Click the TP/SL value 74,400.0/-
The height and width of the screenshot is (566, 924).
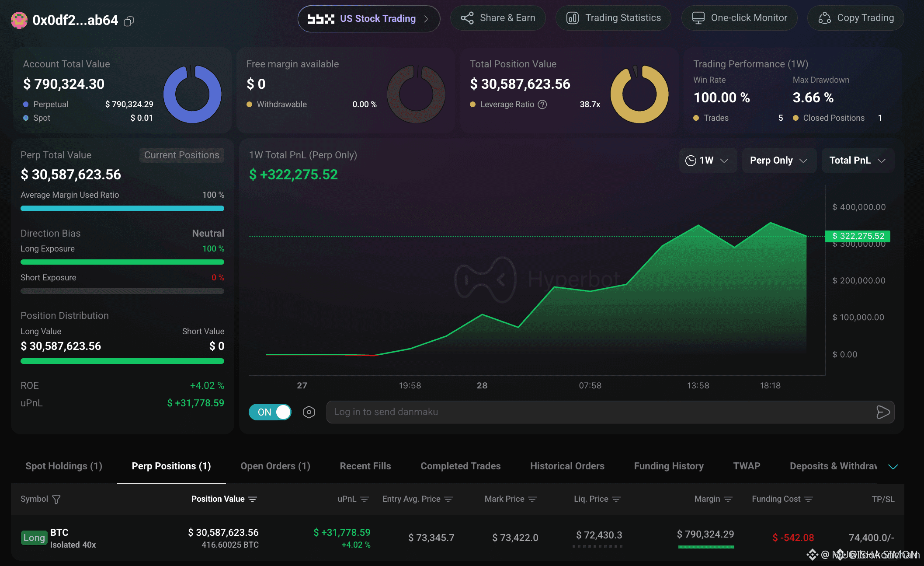pyautogui.click(x=871, y=538)
